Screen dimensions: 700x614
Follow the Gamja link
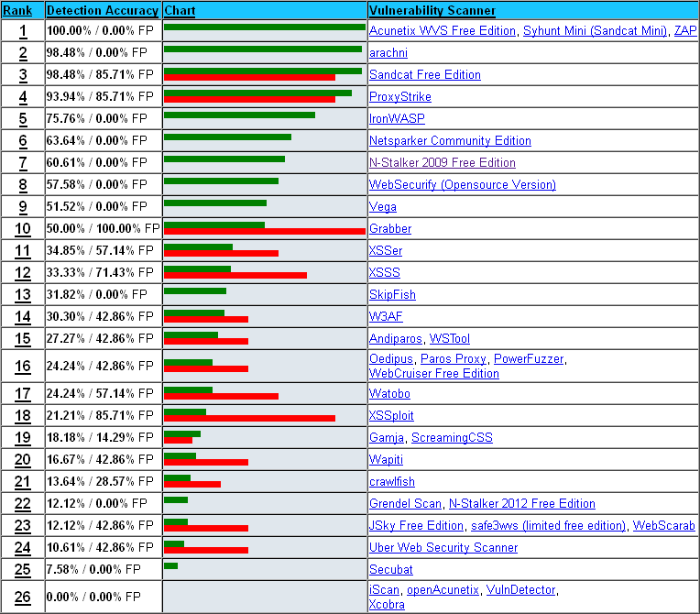387,438
